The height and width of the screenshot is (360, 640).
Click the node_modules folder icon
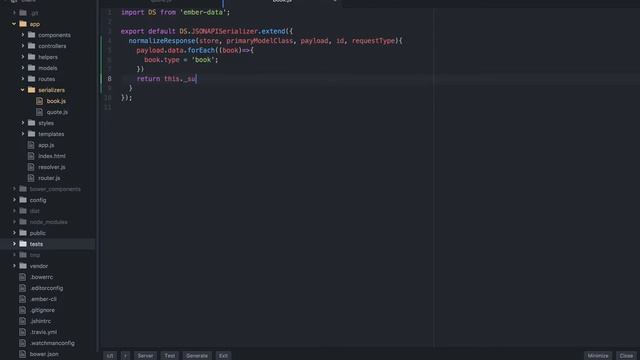pyautogui.click(x=23, y=222)
